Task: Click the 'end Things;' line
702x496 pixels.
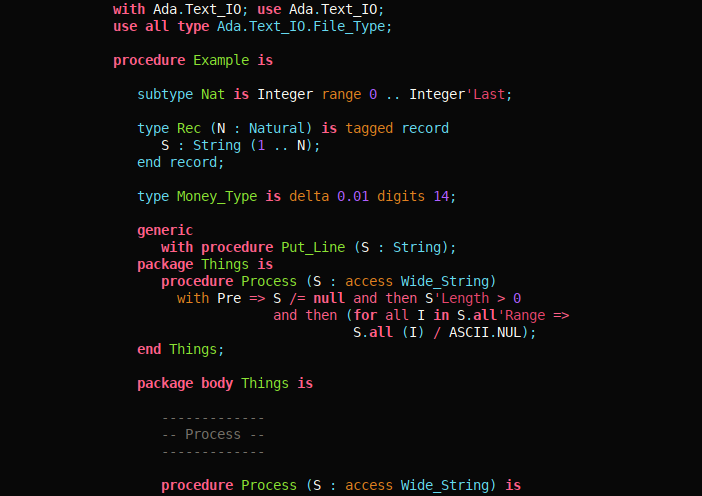Action: (181, 349)
